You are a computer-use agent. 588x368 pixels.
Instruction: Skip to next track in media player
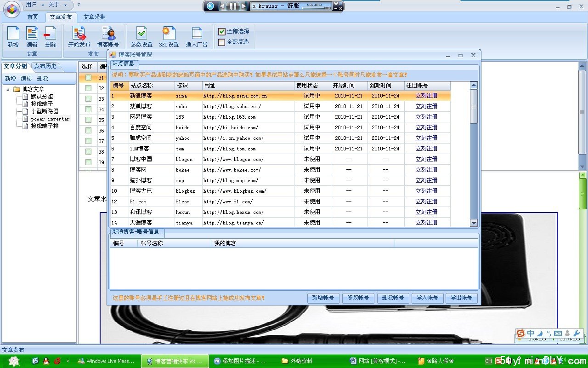click(x=243, y=6)
